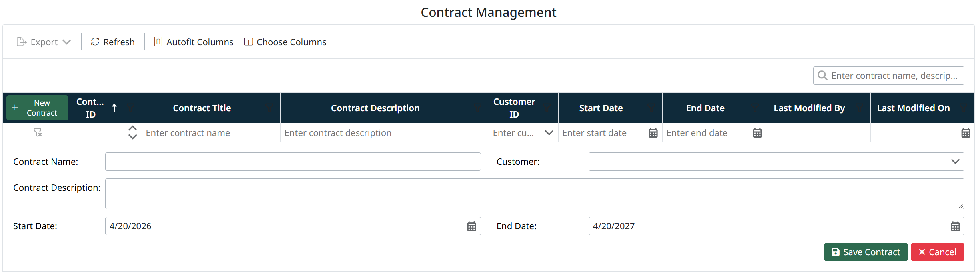This screenshot has width=980, height=272.
Task: Expand the Customer ID filter dropdown
Action: coord(549,133)
